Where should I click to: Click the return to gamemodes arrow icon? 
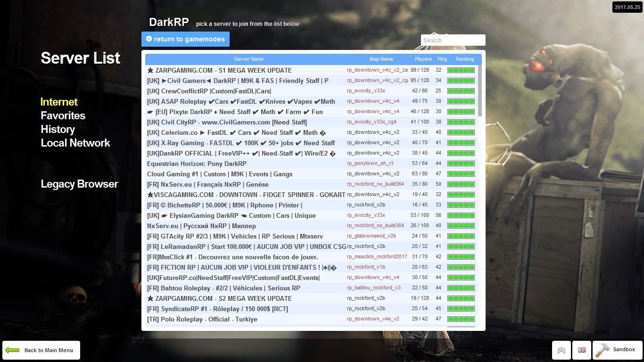149,39
